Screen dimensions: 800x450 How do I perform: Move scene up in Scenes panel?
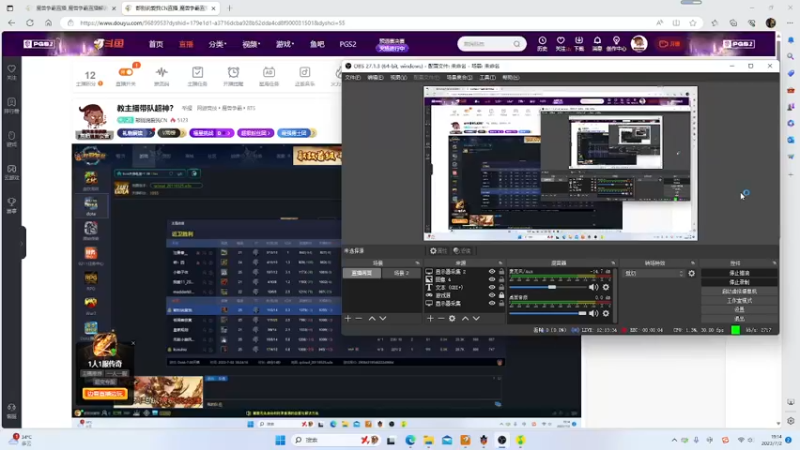coord(372,318)
